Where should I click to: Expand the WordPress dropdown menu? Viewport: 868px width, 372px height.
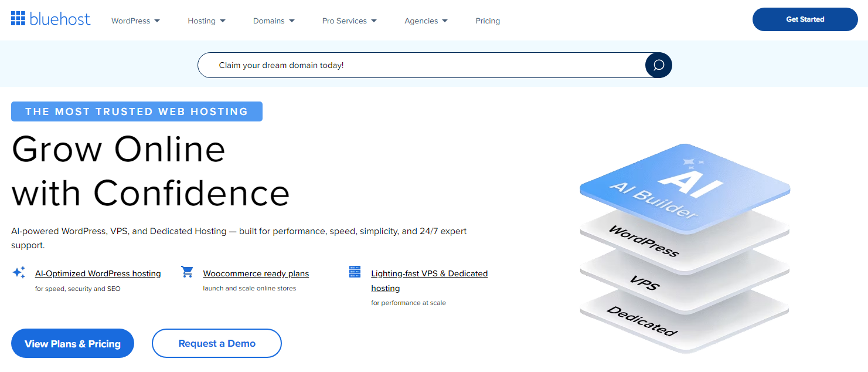pos(135,21)
